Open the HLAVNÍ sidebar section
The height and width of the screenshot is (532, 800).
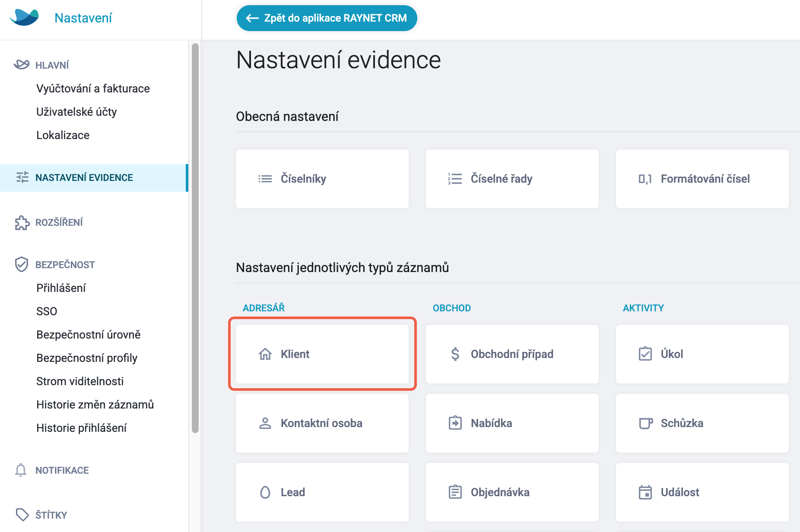pos(52,65)
